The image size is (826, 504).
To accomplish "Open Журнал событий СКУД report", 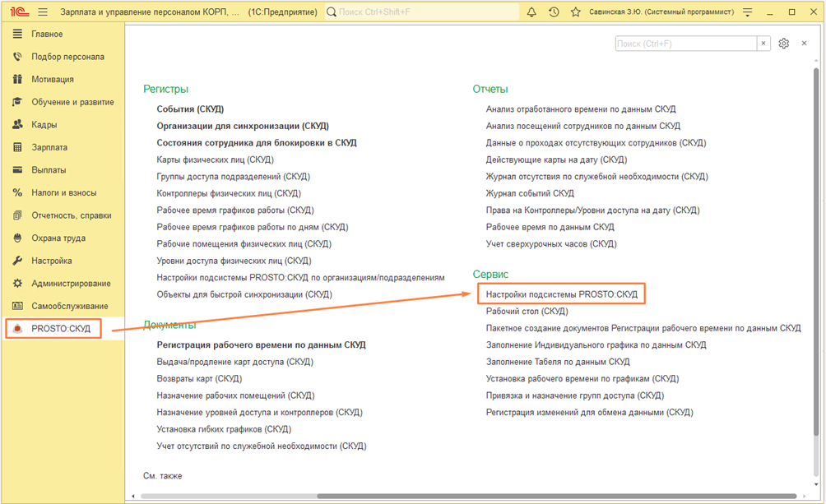I will click(530, 193).
